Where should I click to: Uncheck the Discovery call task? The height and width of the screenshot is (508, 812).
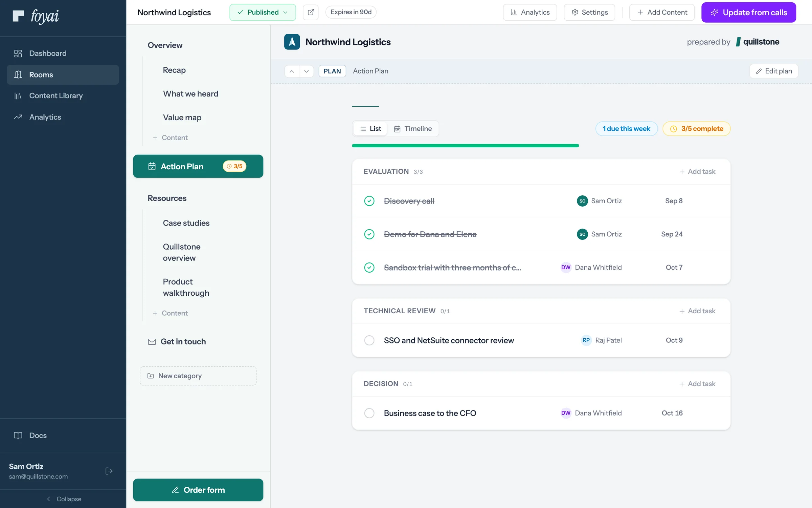[x=369, y=201]
